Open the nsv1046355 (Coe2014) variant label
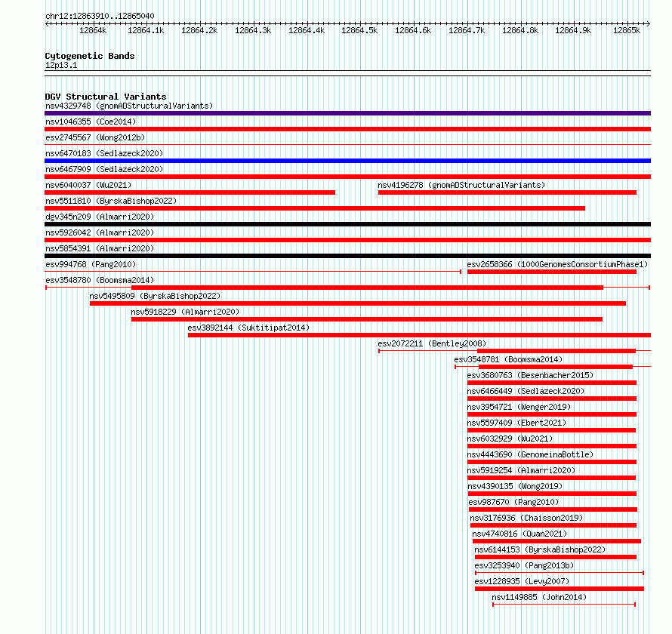 (91, 122)
